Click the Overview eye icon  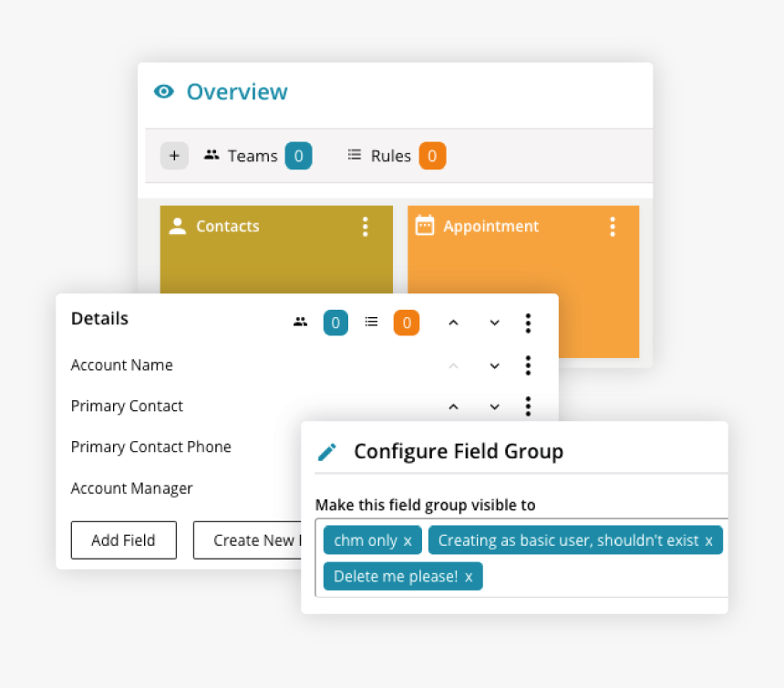point(164,91)
